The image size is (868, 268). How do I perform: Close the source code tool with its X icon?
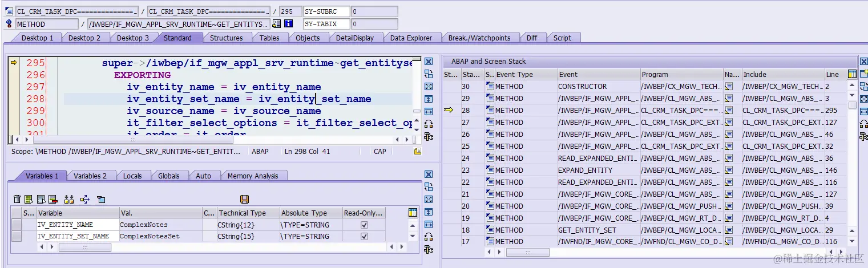coord(429,62)
